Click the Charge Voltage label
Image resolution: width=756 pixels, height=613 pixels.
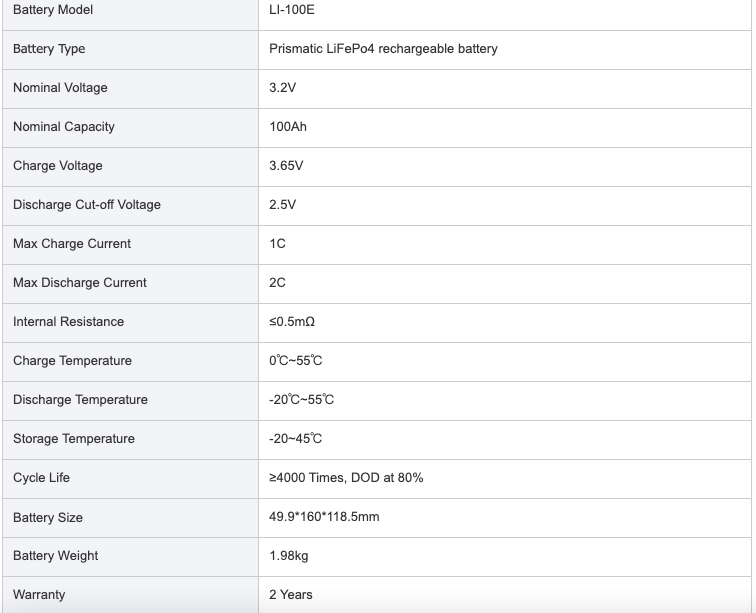click(58, 166)
